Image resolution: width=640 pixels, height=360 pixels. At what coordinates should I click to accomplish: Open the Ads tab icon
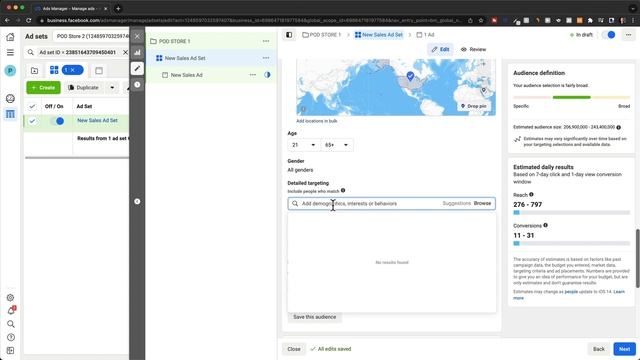click(x=99, y=71)
